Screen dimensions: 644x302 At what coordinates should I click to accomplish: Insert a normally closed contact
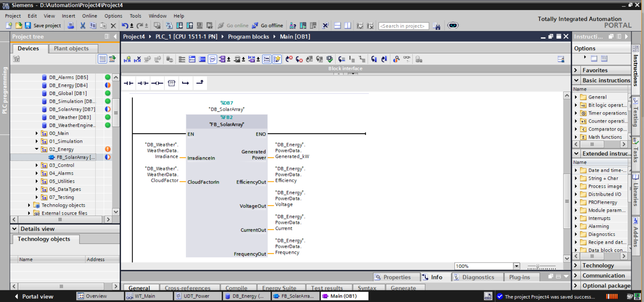point(143,83)
